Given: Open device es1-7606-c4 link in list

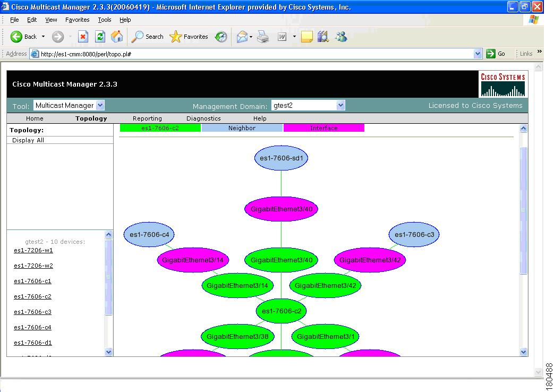Looking at the screenshot, I should pyautogui.click(x=32, y=327).
